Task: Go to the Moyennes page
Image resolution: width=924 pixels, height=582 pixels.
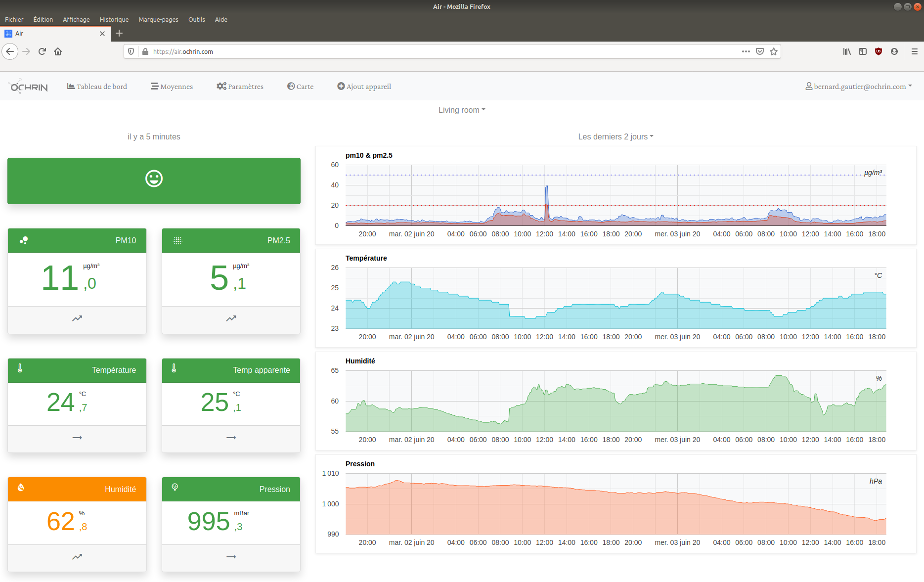Action: [x=172, y=87]
